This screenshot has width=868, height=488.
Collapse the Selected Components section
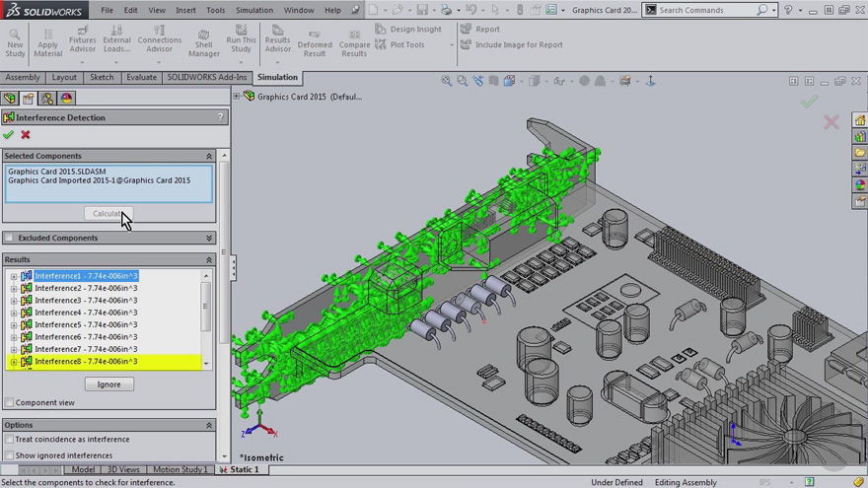point(209,156)
